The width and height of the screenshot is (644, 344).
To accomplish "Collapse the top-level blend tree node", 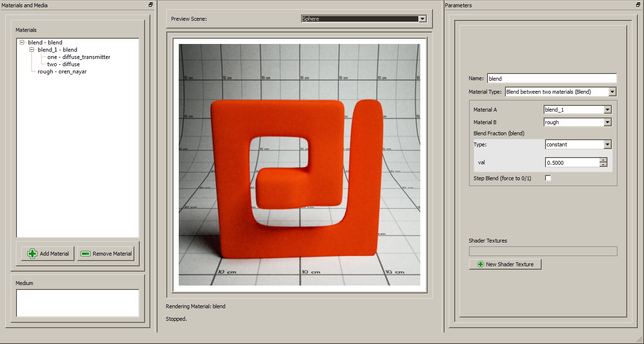I will pos(22,43).
